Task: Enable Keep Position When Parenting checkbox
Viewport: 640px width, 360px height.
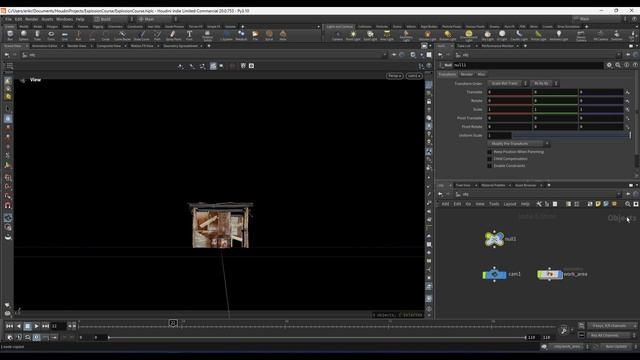Action: pos(489,152)
